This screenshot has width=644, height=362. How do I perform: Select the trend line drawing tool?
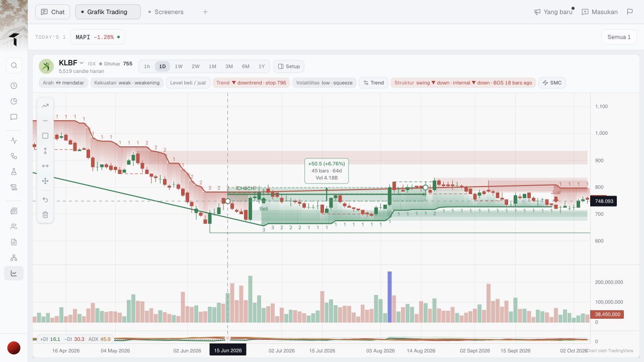pyautogui.click(x=45, y=106)
